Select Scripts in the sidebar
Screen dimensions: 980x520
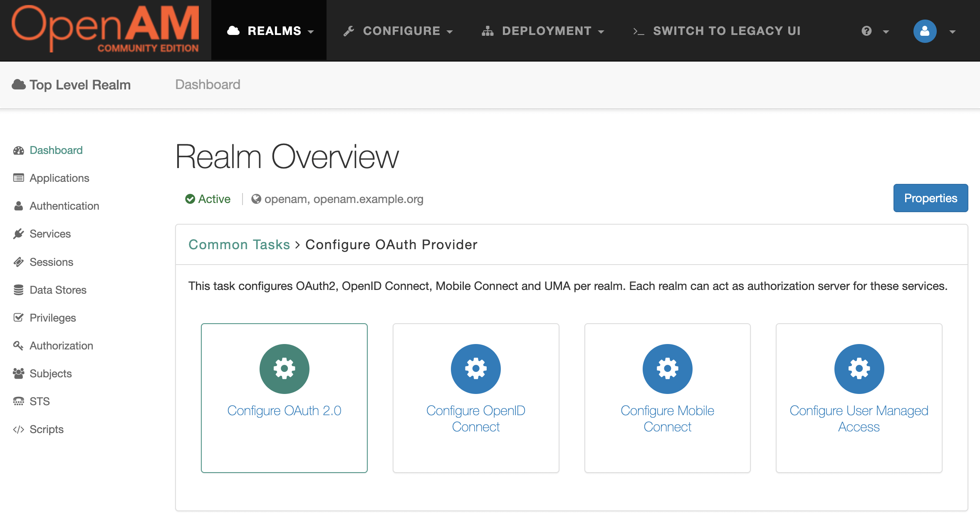(x=46, y=429)
